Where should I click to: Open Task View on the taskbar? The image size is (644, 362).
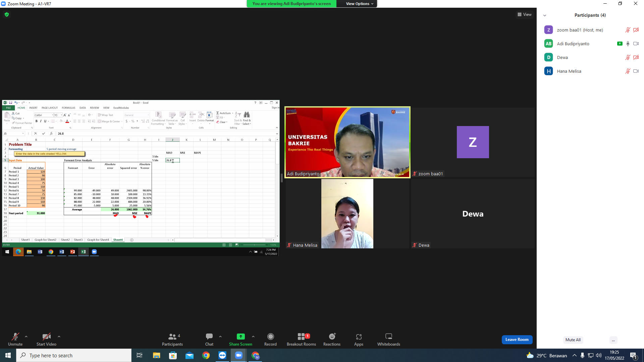(x=140, y=355)
